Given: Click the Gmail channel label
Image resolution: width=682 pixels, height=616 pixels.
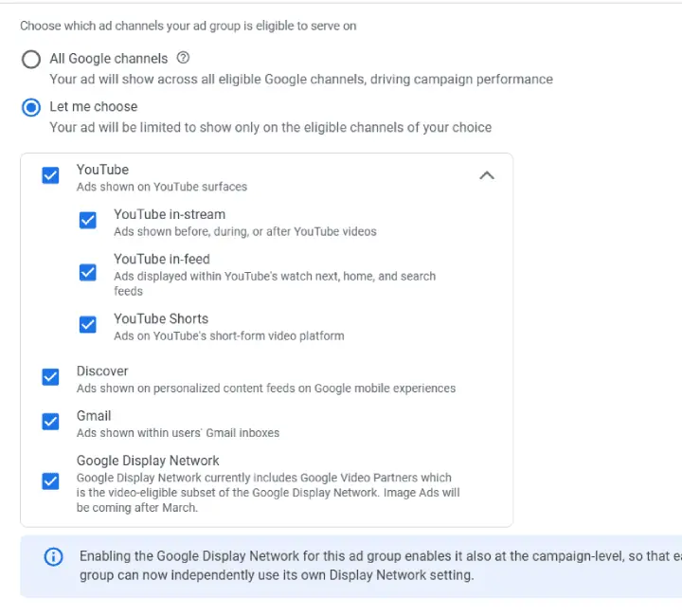Looking at the screenshot, I should point(94,415).
